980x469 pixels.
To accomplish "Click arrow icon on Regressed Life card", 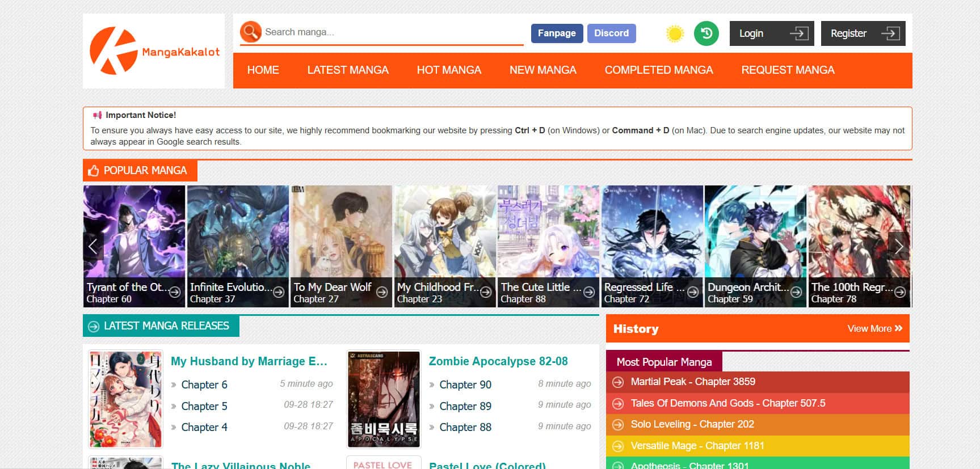I will [x=693, y=292].
